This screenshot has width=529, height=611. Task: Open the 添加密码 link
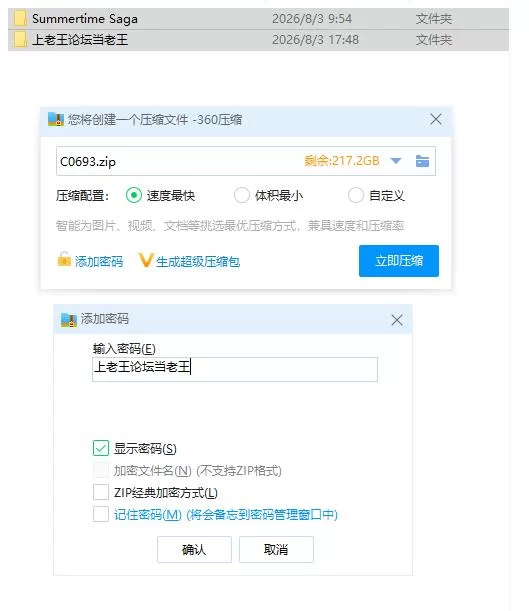click(x=99, y=261)
